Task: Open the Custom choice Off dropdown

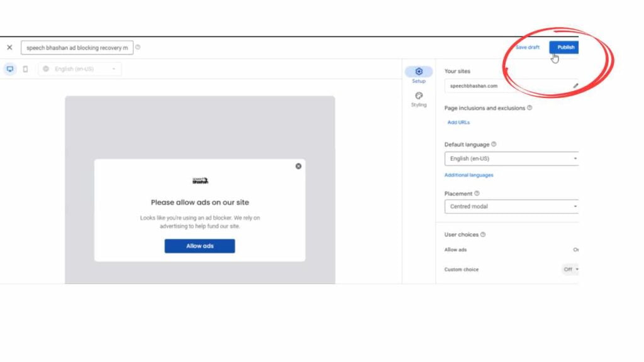Action: tap(570, 269)
